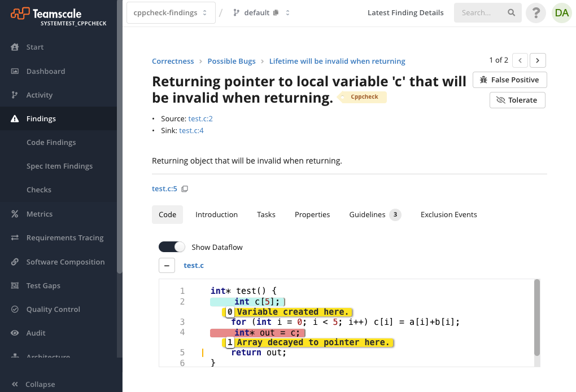Viewport: 576px width, 392px height.
Task: Switch to the Properties tab
Action: click(x=312, y=214)
